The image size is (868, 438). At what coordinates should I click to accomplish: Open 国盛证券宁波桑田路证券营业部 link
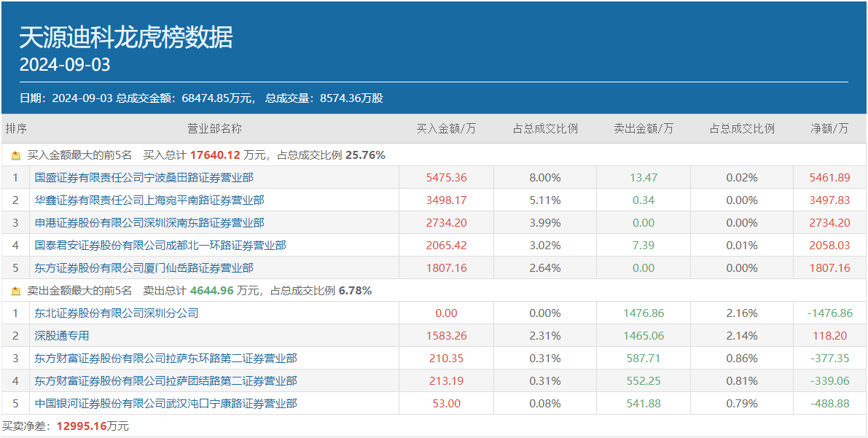144,177
